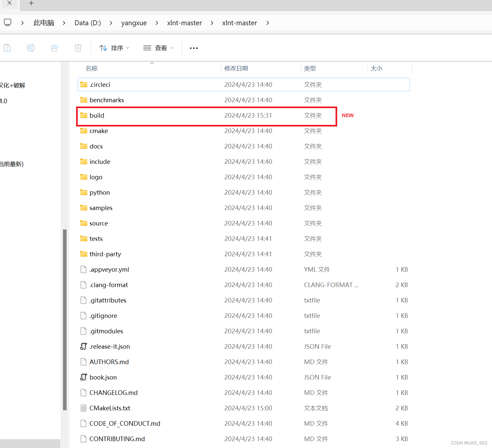Select the .circleci folder icon

[84, 85]
